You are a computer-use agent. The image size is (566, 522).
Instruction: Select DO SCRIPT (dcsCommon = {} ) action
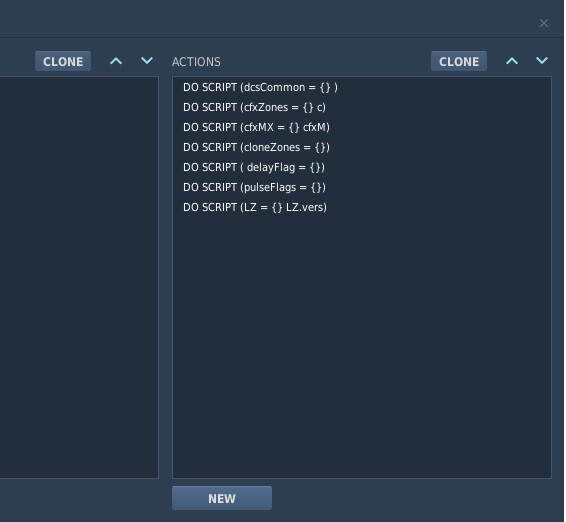click(362, 87)
